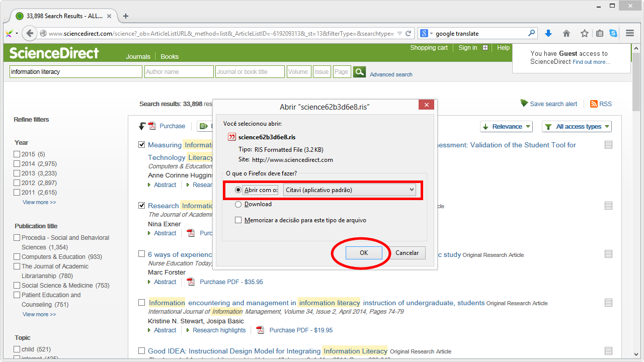Image resolution: width=644 pixels, height=362 pixels.
Task: Focus the Journal or book title field
Action: pos(250,72)
